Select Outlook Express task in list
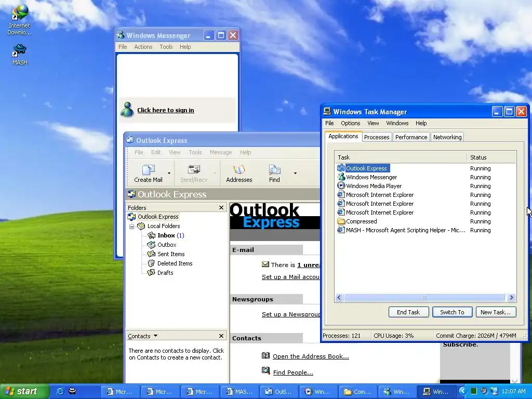The width and height of the screenshot is (532, 399). coord(425,168)
